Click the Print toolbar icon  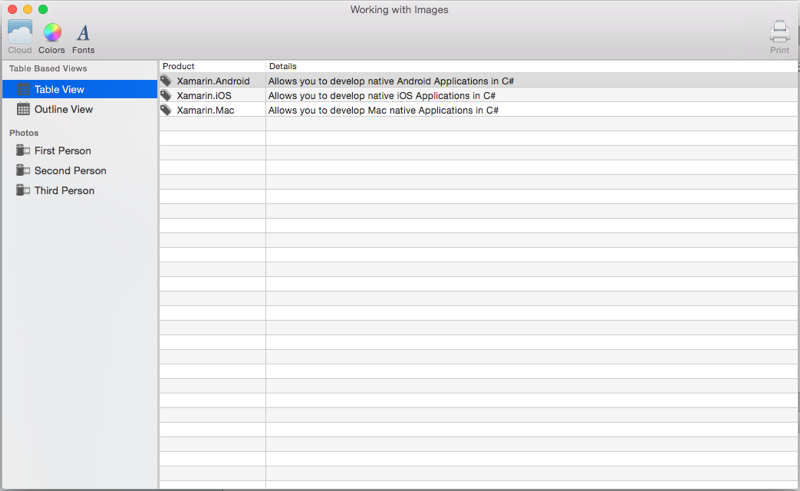[x=779, y=32]
